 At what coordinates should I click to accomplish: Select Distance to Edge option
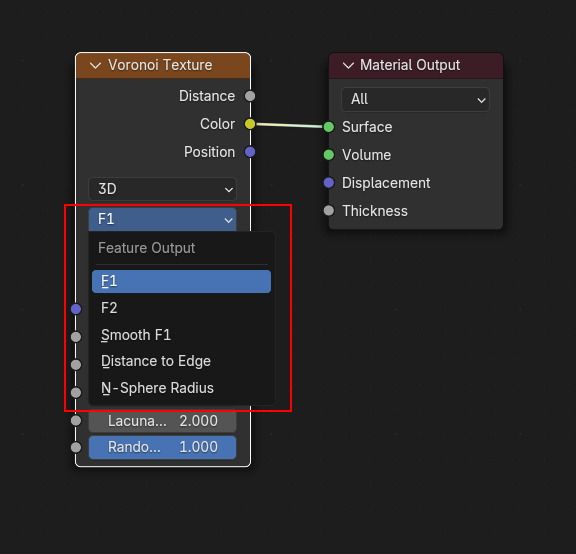[181, 361]
